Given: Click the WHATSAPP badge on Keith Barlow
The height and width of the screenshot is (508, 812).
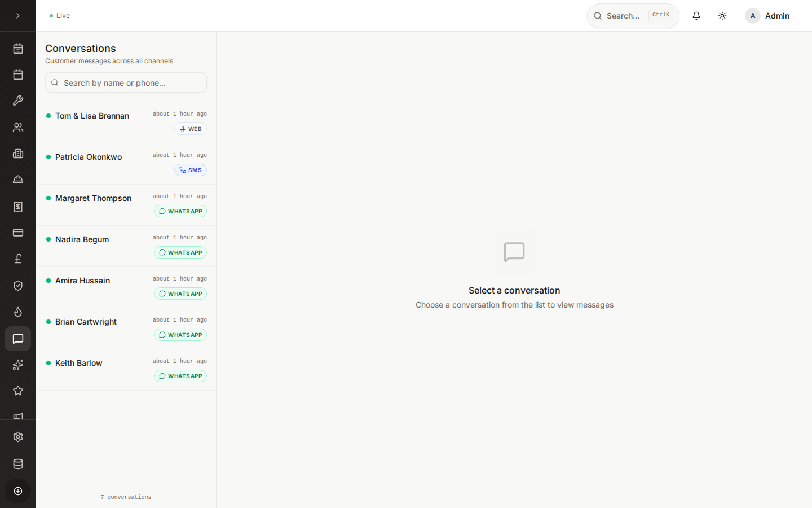Looking at the screenshot, I should pos(180,376).
